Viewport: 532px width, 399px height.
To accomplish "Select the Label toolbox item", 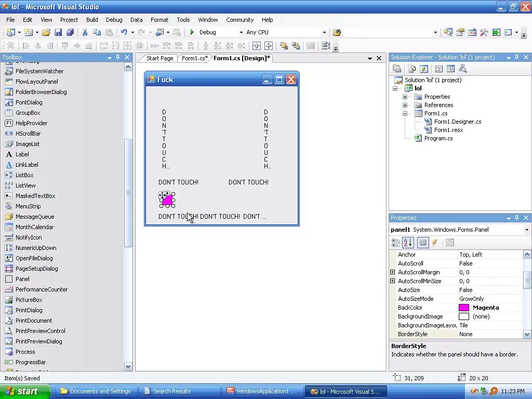I will 22,154.
